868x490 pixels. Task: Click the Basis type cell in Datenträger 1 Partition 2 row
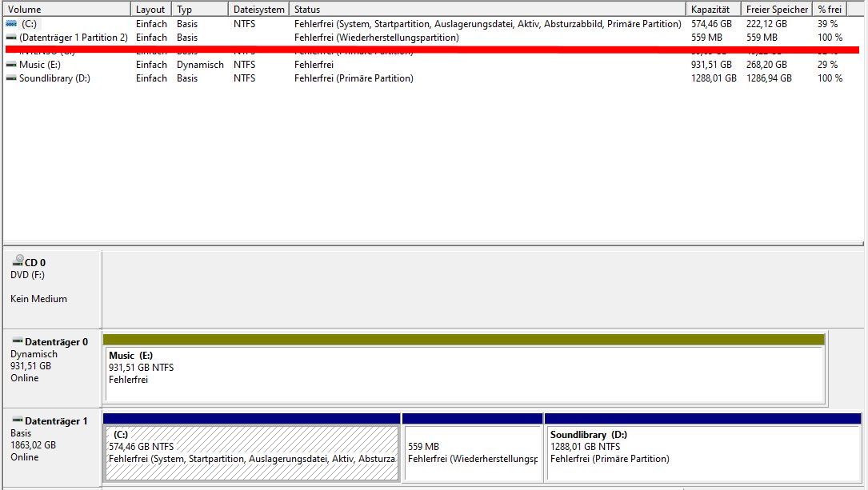click(187, 38)
